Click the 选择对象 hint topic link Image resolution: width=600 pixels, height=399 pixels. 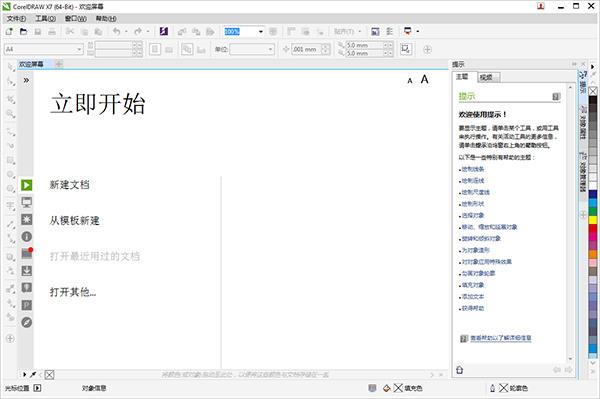click(x=472, y=215)
